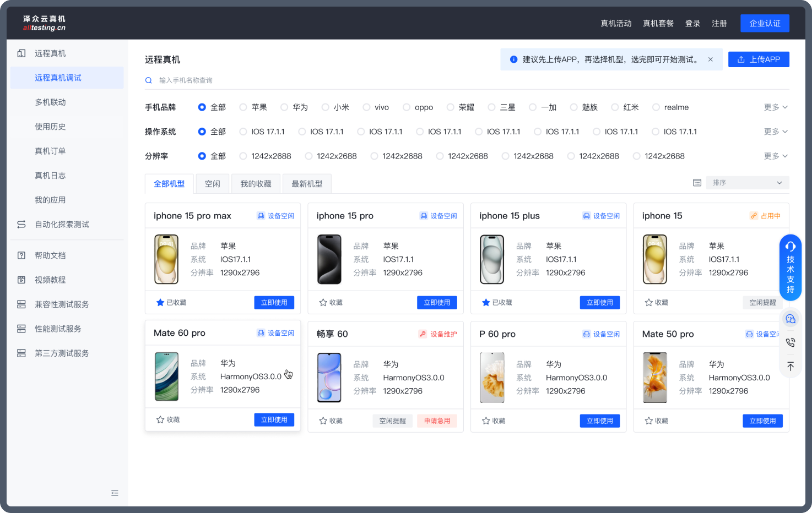812x513 pixels.
Task: Click 立即使用 for P 60 pro
Action: [x=599, y=421]
